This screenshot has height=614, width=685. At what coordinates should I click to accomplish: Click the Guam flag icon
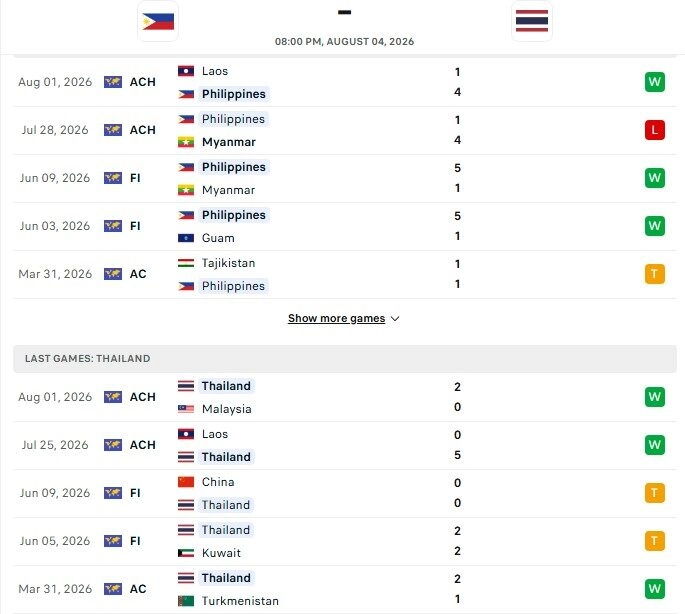point(186,238)
